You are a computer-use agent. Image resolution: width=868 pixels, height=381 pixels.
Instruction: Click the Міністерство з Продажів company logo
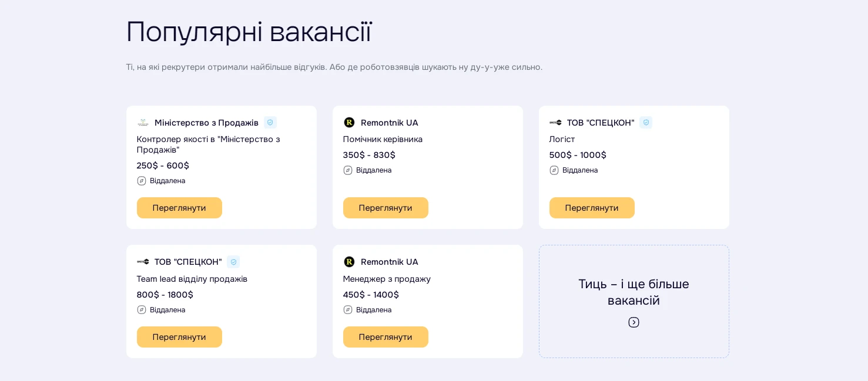(143, 123)
